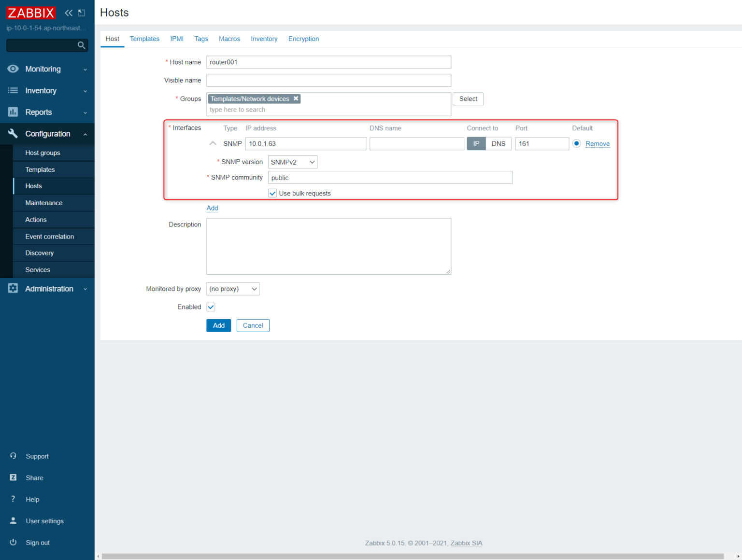This screenshot has width=742, height=560.
Task: Open the Encryption tab
Action: point(303,39)
